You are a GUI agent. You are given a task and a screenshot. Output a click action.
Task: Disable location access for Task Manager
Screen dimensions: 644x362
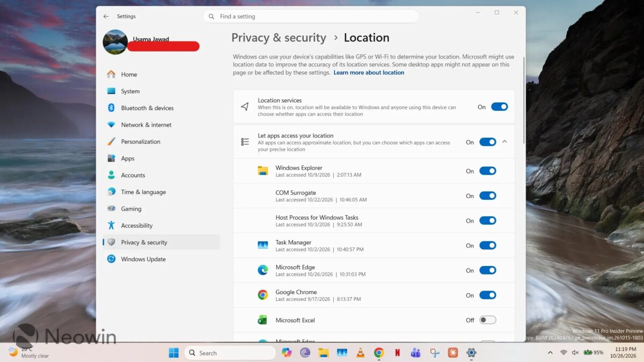[x=487, y=245]
